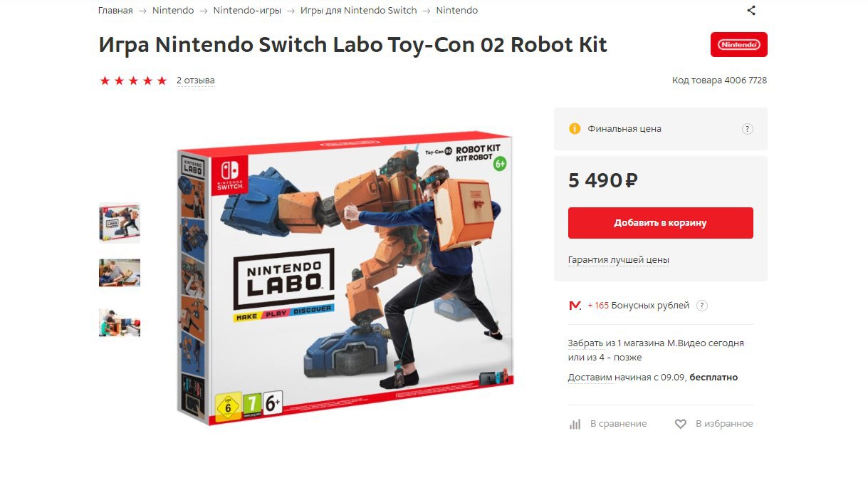The image size is (868, 478).
Task: Click the five-star rating row
Action: click(133, 80)
